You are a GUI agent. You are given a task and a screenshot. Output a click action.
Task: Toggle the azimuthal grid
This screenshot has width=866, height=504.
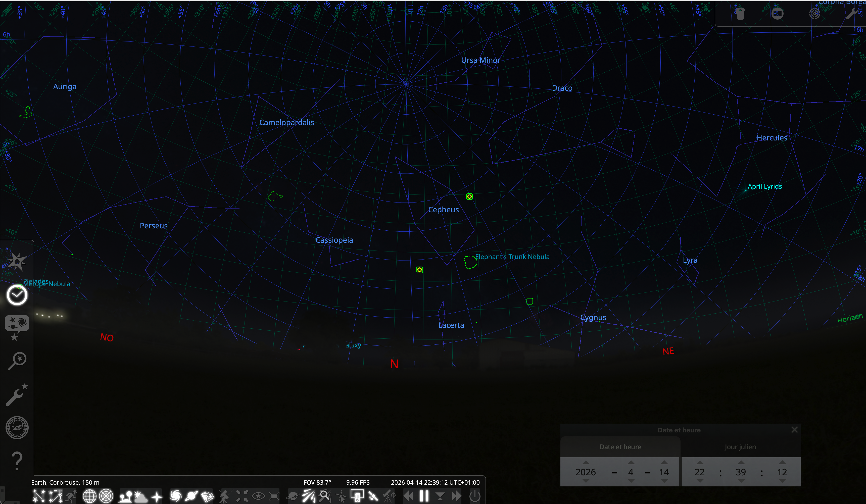pyautogui.click(x=106, y=496)
